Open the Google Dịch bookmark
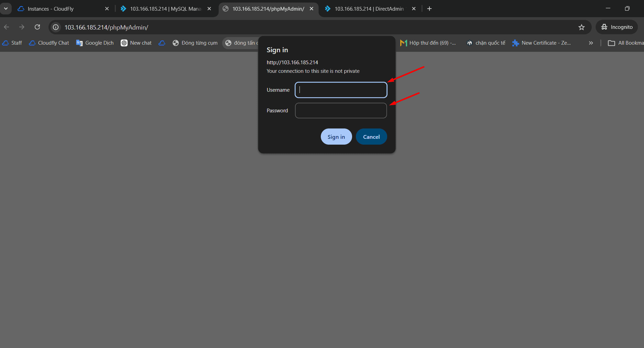Image resolution: width=644 pixels, height=348 pixels. pos(95,43)
